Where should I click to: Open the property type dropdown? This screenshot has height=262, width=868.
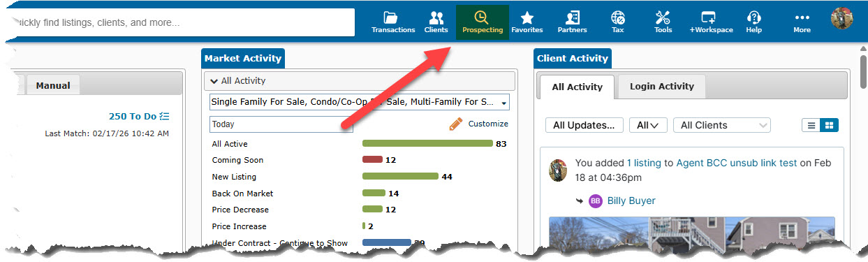click(360, 102)
